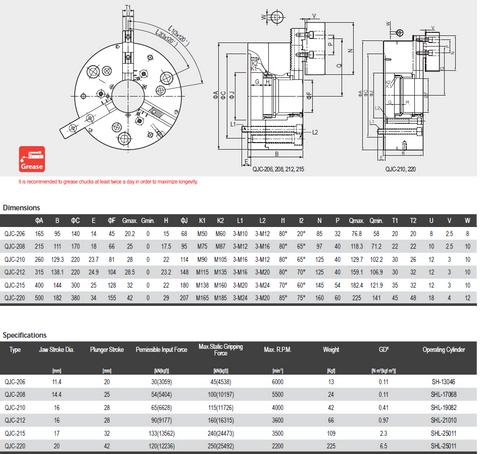
Task: Click the ΦA column header in Dimensions
Action: pyautogui.click(x=39, y=221)
